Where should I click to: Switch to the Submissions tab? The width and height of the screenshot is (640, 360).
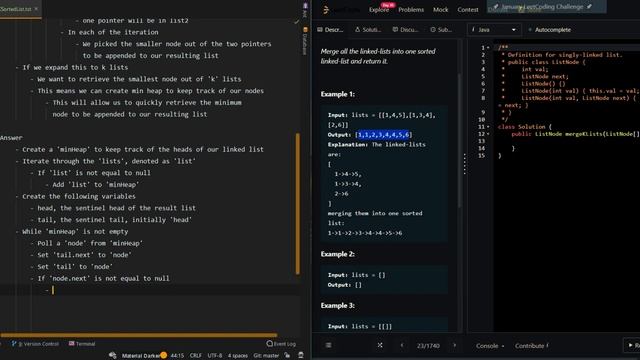click(x=441, y=29)
